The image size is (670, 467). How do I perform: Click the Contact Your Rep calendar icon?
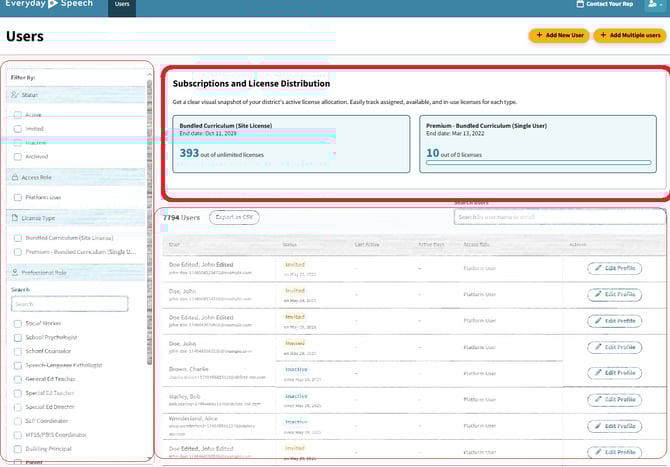click(580, 4)
